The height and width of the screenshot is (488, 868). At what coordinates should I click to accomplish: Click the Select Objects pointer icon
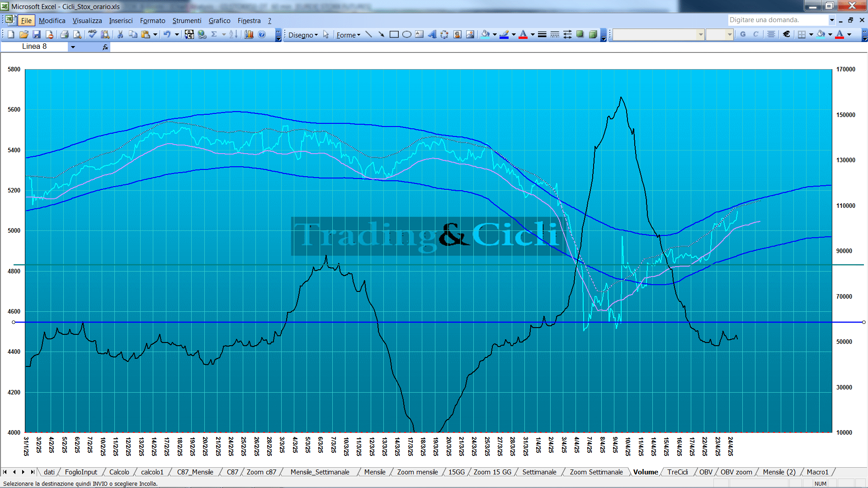326,34
